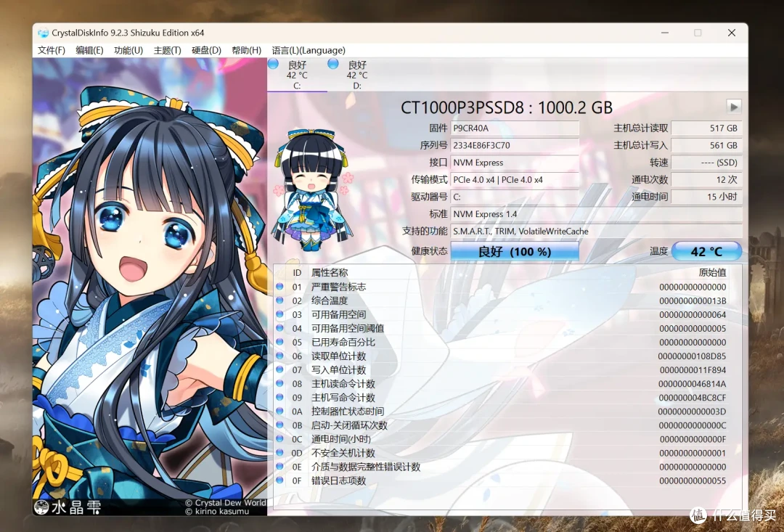Screen dimensions: 784x532
Task: Click the total host reads value 517 GB
Action: coord(706,128)
